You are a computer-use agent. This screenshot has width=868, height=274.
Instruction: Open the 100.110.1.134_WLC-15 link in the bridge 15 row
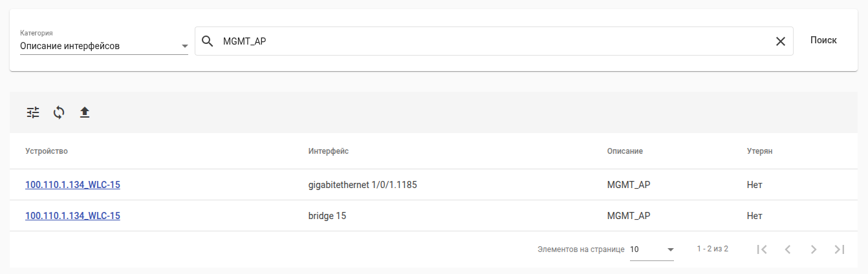tap(72, 216)
